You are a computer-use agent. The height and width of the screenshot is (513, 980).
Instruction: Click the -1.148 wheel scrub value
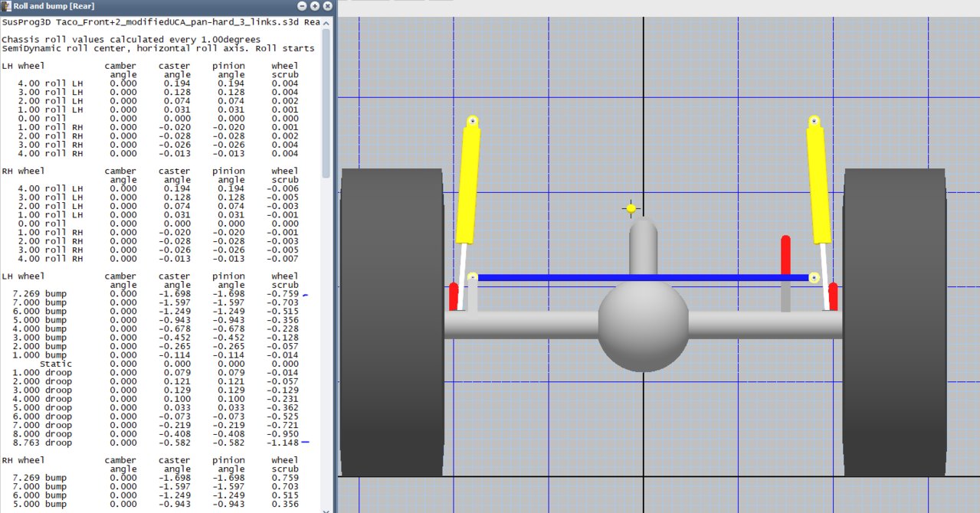[284, 443]
